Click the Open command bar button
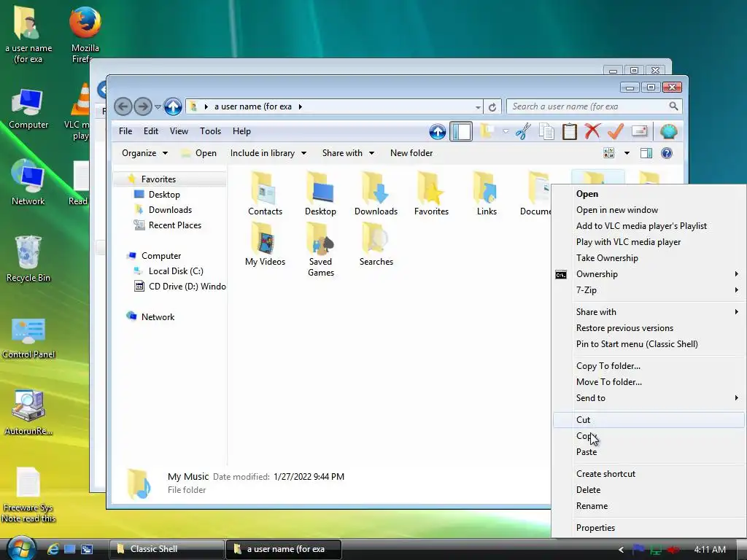 click(199, 153)
